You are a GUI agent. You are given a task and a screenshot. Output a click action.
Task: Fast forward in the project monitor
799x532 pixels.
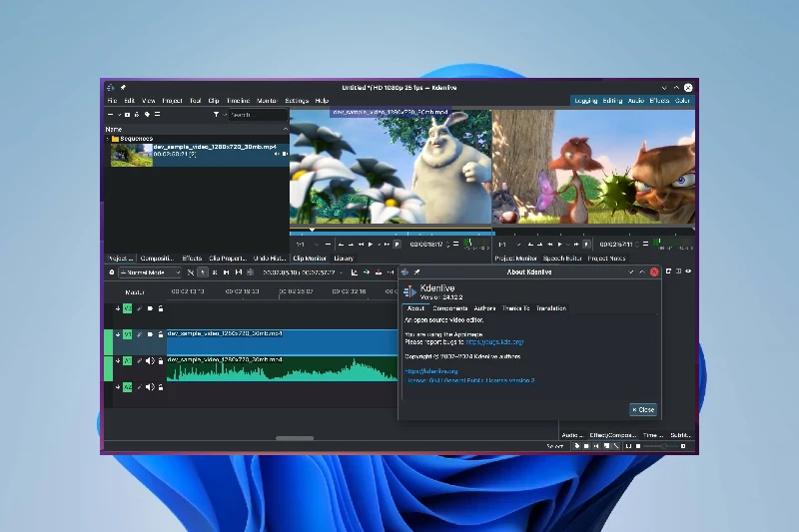tap(576, 245)
